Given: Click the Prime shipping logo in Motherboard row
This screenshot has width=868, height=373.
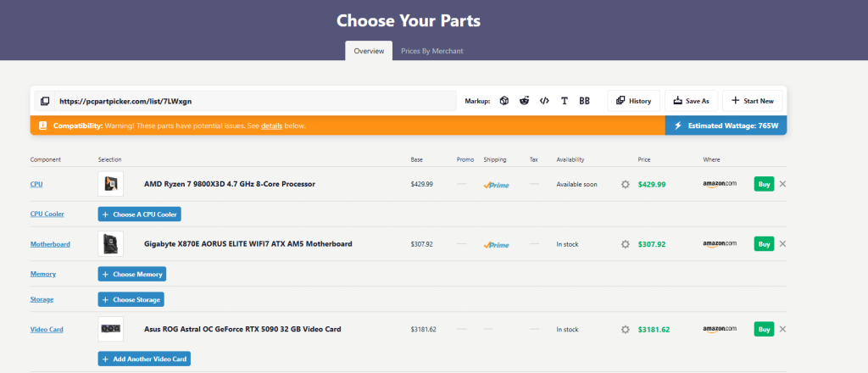Looking at the screenshot, I should coord(496,245).
